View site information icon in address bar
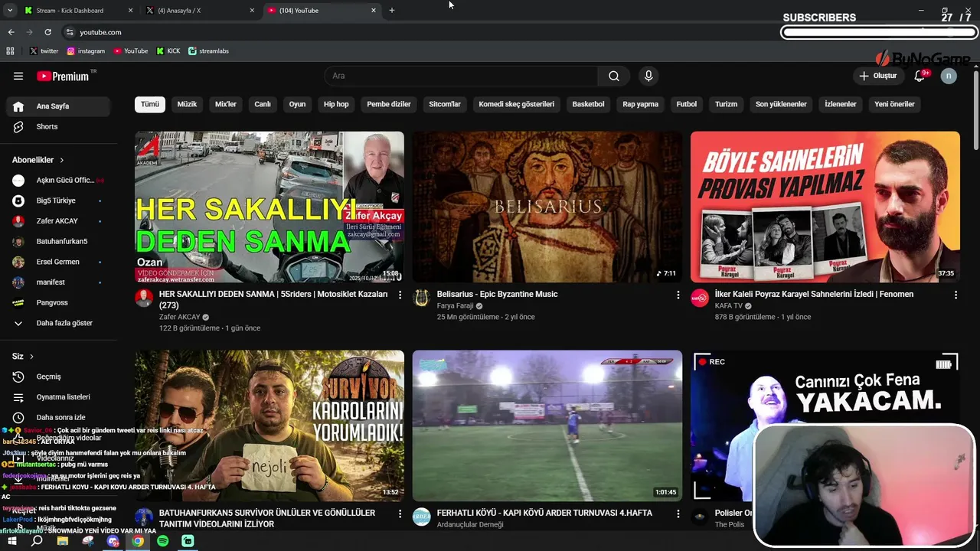Viewport: 980px width, 551px height. pos(70,32)
